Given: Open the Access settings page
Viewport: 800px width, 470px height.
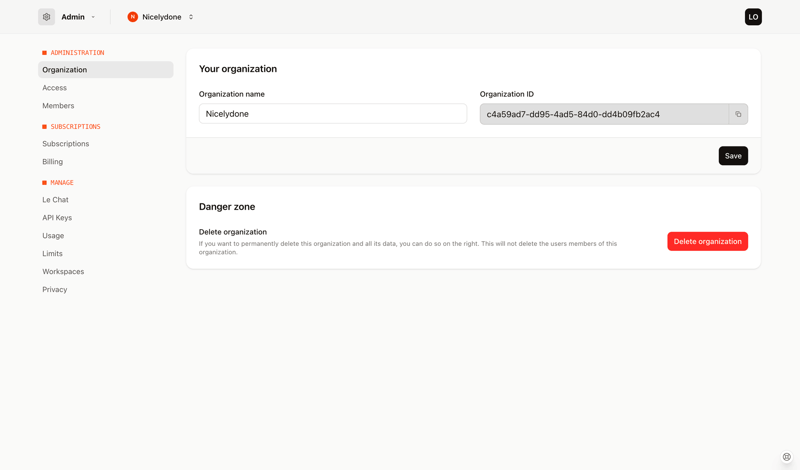Looking at the screenshot, I should [55, 88].
